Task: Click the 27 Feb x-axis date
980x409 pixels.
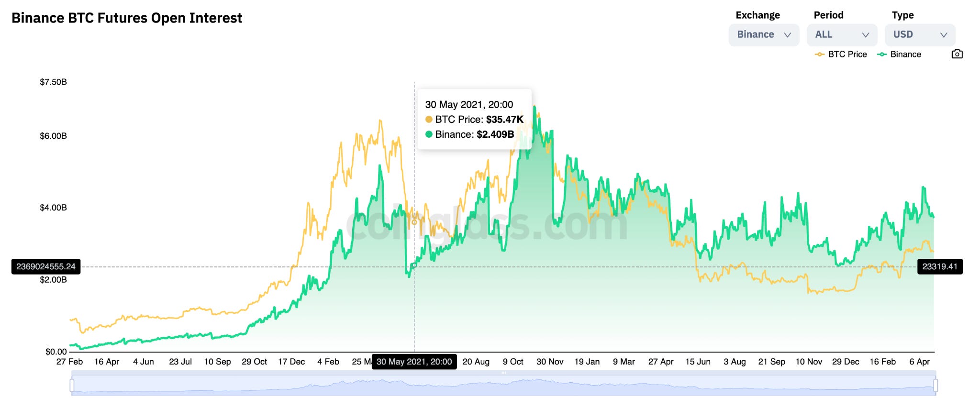Action: pyautogui.click(x=69, y=362)
